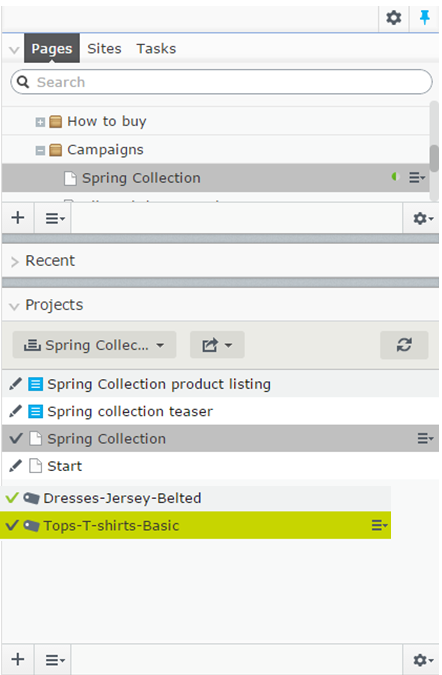Open Tops-T-shirts-Basic item options menu
The width and height of the screenshot is (442, 675).
(x=379, y=525)
